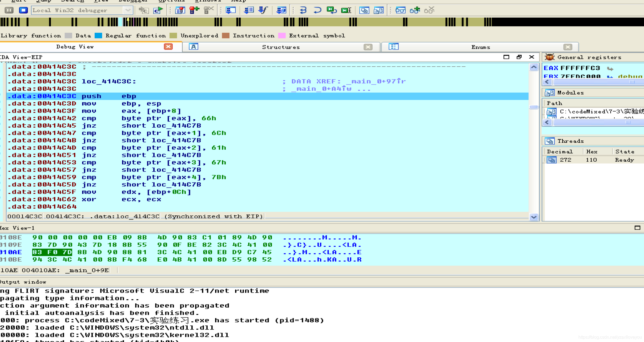Click the green-arrow run toolbar icon
This screenshot has width=644, height=342.
pyautogui.click(x=158, y=10)
